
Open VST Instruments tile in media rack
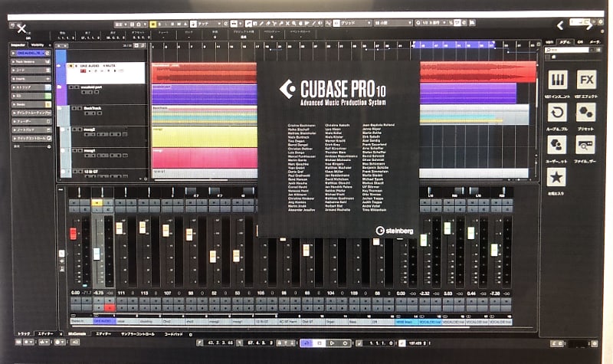pyautogui.click(x=557, y=80)
